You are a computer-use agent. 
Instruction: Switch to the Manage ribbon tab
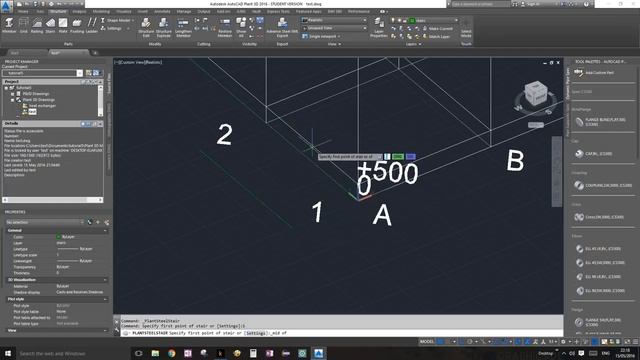184,11
